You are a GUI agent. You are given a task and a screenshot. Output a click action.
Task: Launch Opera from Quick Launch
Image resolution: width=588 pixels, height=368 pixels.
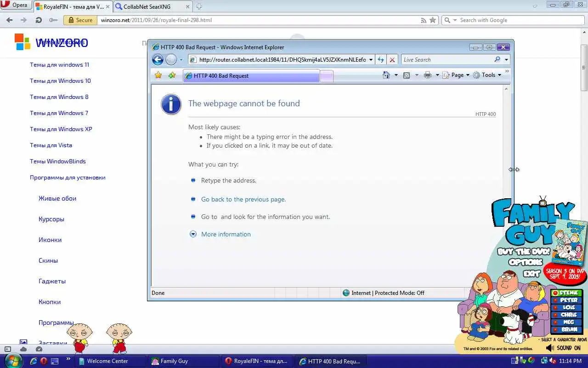coord(44,361)
